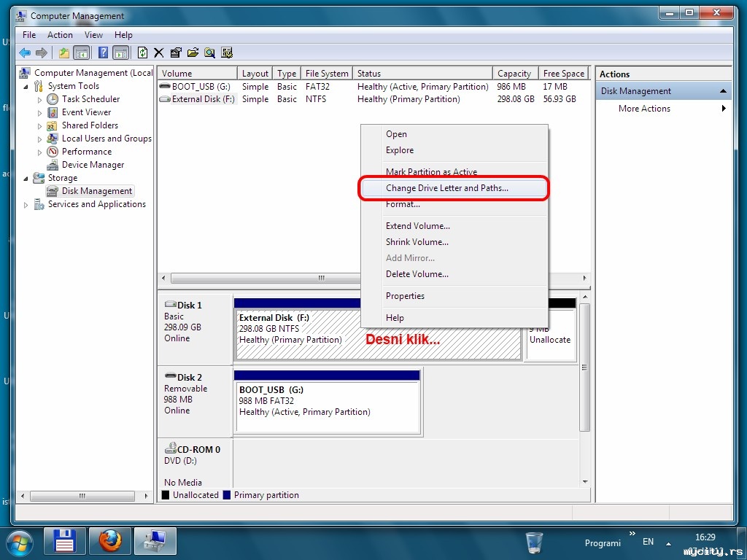
Task: Choose Format in the context menu
Action: tap(454, 205)
